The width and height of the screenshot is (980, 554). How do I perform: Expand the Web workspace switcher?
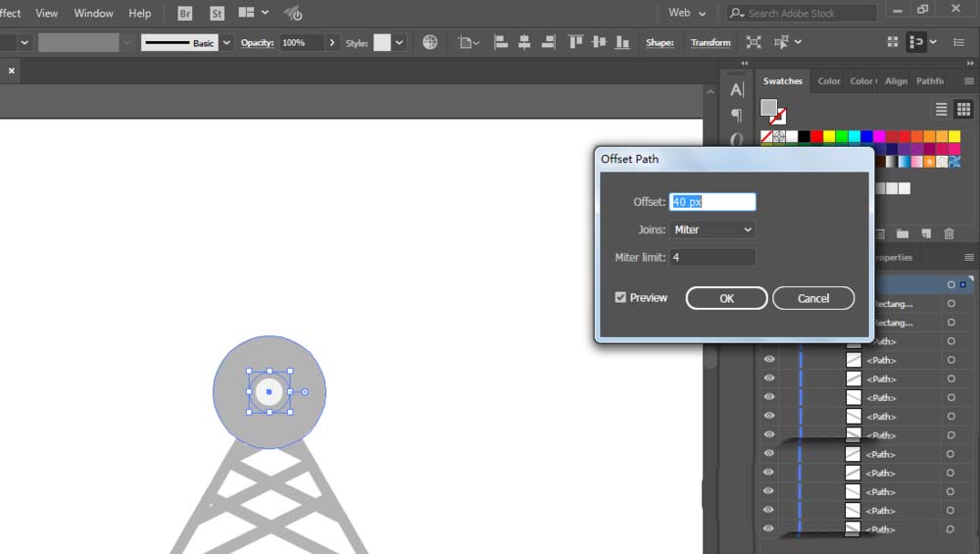point(687,13)
